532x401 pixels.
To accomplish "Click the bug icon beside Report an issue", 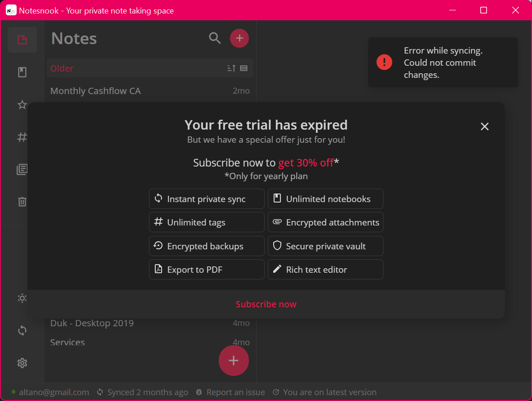I will tap(199, 392).
